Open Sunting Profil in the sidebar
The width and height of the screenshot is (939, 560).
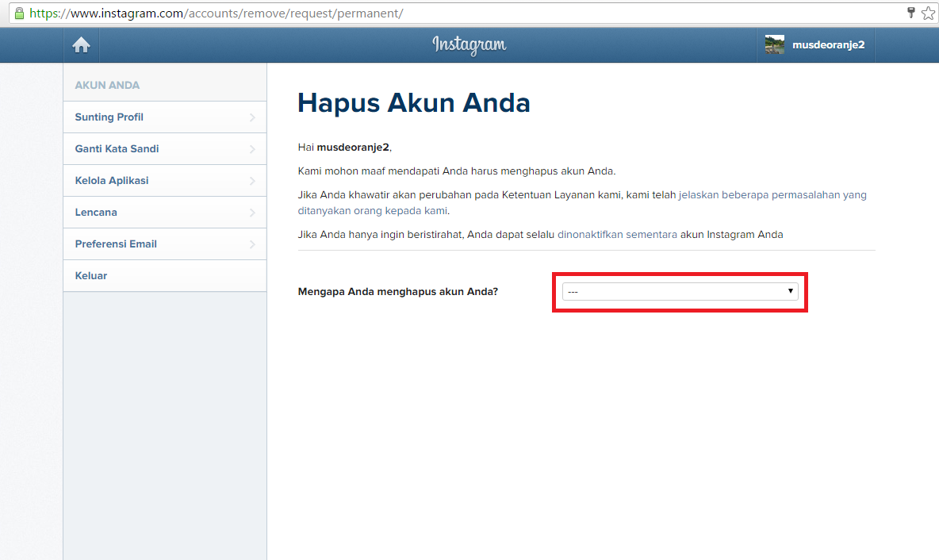(x=165, y=117)
